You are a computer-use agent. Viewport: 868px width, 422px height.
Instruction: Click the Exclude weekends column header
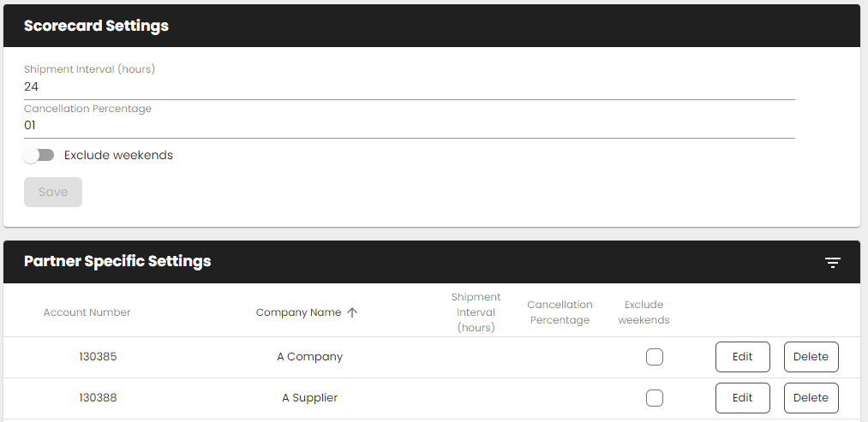(x=644, y=312)
